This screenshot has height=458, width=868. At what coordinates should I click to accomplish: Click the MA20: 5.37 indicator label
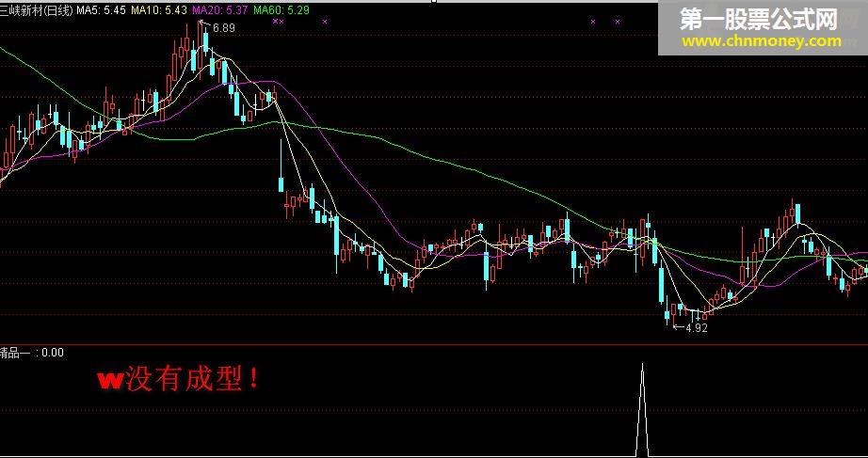point(220,10)
